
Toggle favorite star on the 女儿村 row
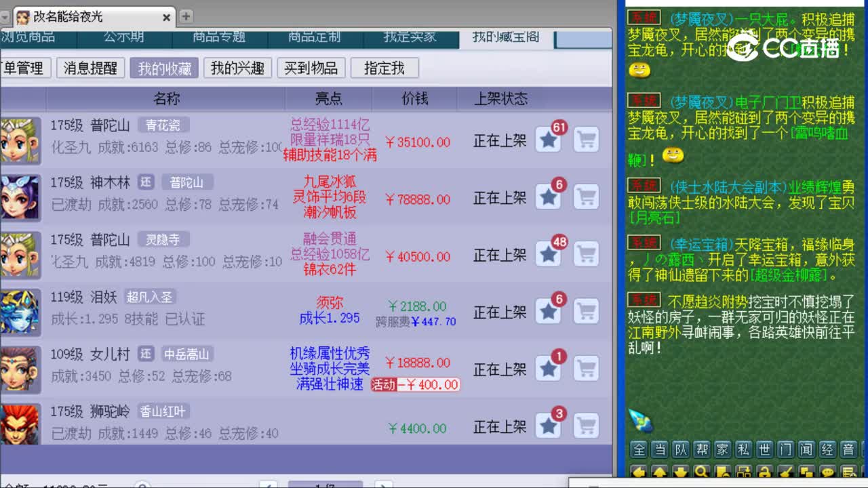click(548, 368)
